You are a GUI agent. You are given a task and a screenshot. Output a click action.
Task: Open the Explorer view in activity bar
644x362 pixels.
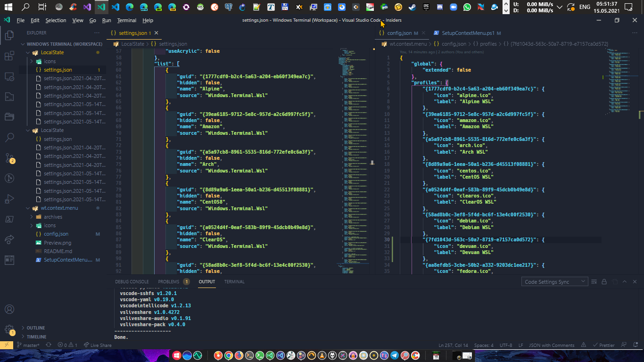point(9,35)
